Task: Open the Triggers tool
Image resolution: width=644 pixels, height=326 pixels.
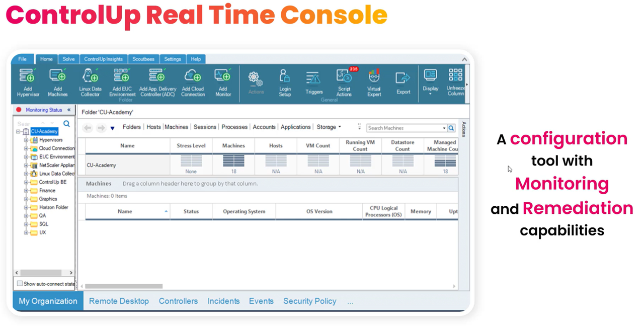Action: [313, 83]
